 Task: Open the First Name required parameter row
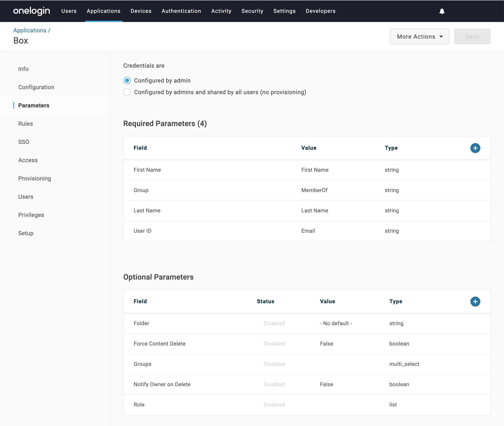(x=307, y=170)
